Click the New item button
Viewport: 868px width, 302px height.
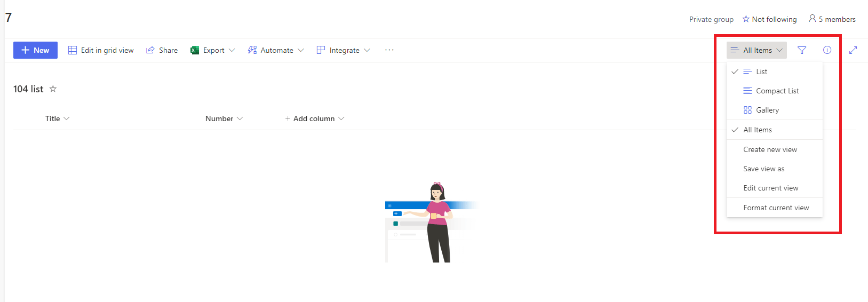point(35,50)
